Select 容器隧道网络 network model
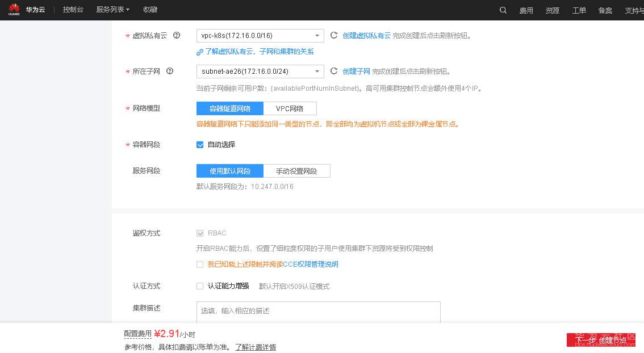The height and width of the screenshot is (353, 644). tap(230, 108)
